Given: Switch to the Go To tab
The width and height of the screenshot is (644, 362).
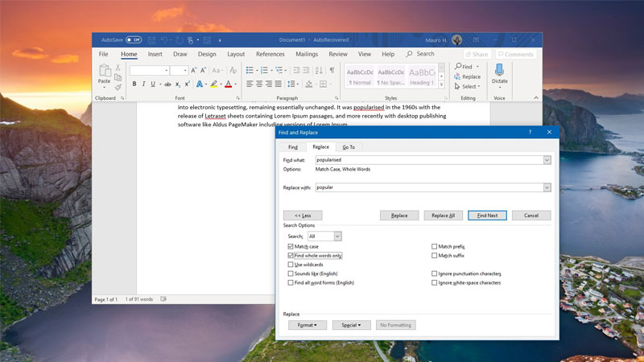Looking at the screenshot, I should (349, 147).
